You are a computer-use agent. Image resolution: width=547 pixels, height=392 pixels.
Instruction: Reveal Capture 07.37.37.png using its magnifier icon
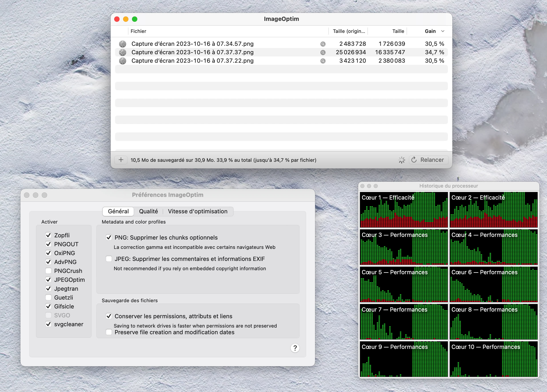[323, 52]
